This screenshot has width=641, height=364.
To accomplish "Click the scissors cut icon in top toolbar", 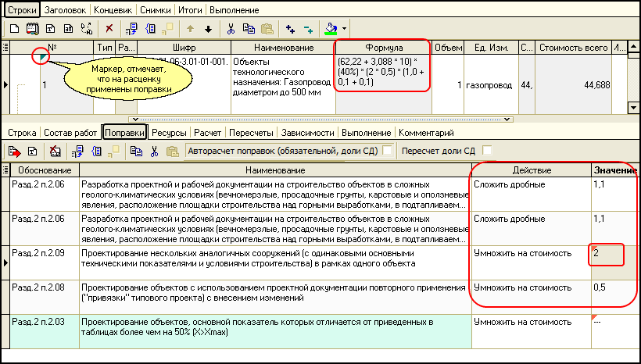I will pyautogui.click(x=231, y=29).
